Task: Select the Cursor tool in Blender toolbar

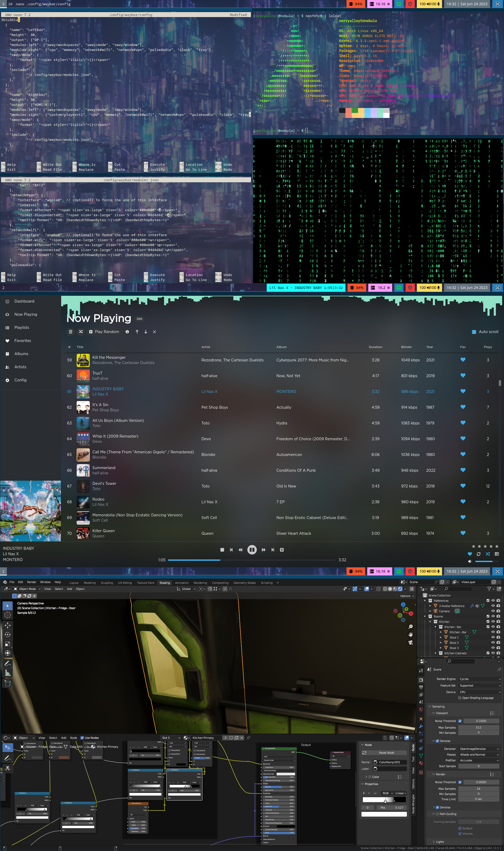Action: [7, 615]
